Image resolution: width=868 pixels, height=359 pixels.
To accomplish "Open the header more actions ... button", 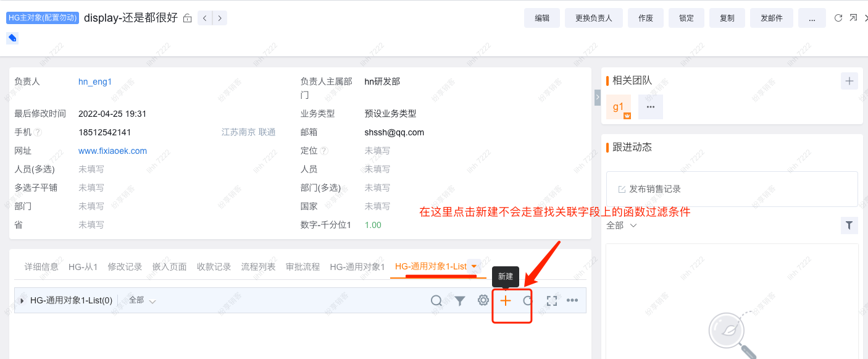I will (x=812, y=18).
